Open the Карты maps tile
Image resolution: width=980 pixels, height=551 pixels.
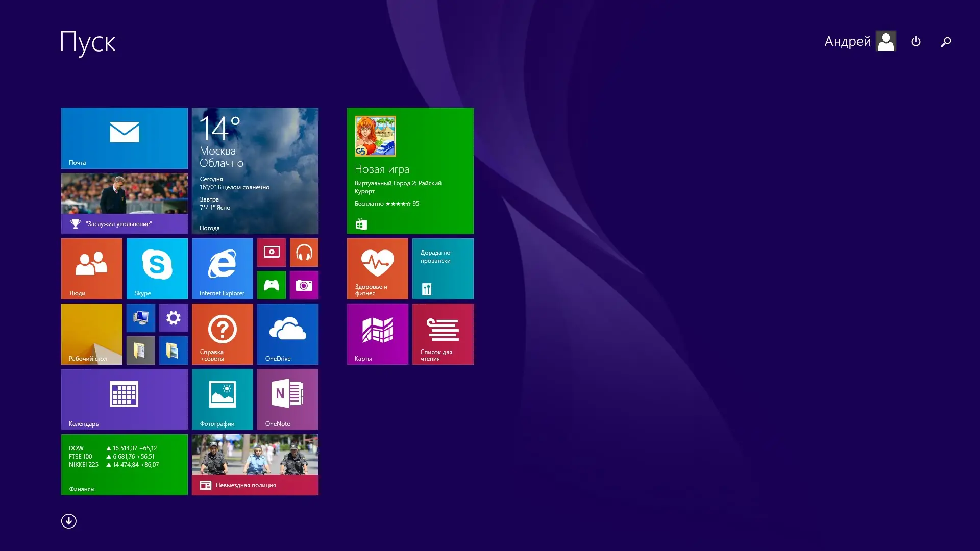(377, 334)
